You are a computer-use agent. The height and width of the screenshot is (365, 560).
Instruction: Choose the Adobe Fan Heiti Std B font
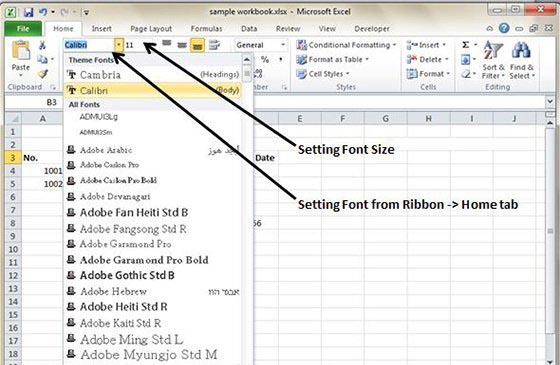pyautogui.click(x=153, y=212)
